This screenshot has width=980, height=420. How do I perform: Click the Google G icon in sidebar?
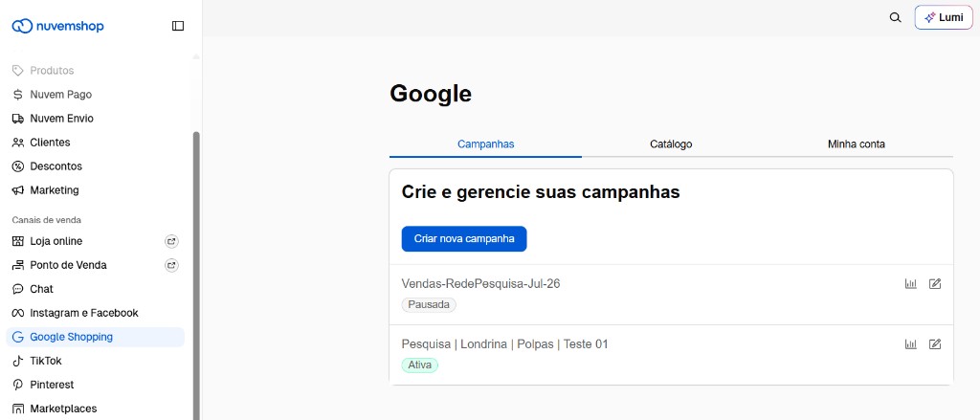point(18,337)
